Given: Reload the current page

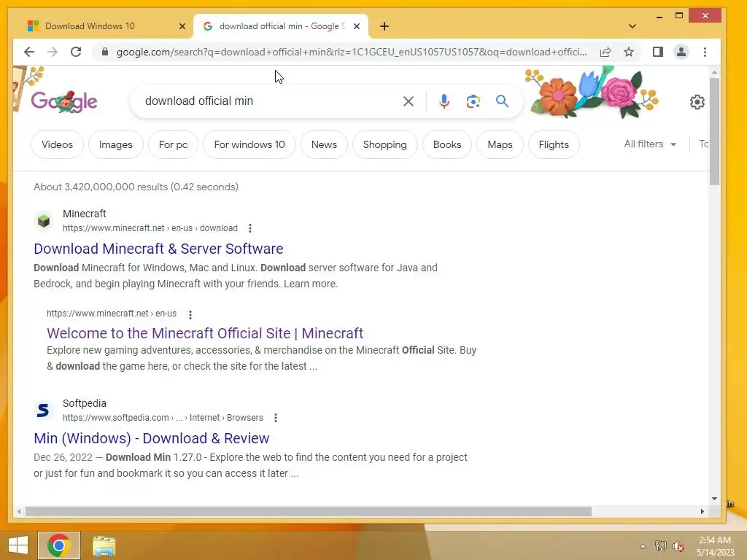Looking at the screenshot, I should point(76,52).
